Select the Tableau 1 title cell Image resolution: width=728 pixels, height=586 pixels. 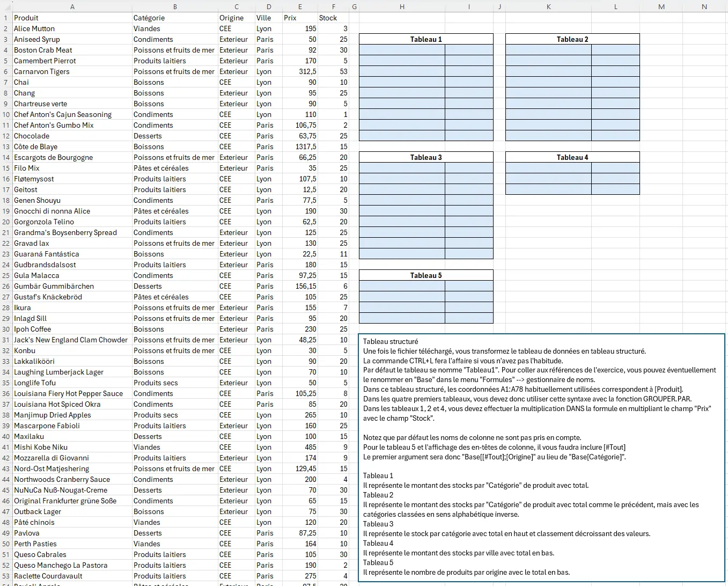(x=426, y=39)
